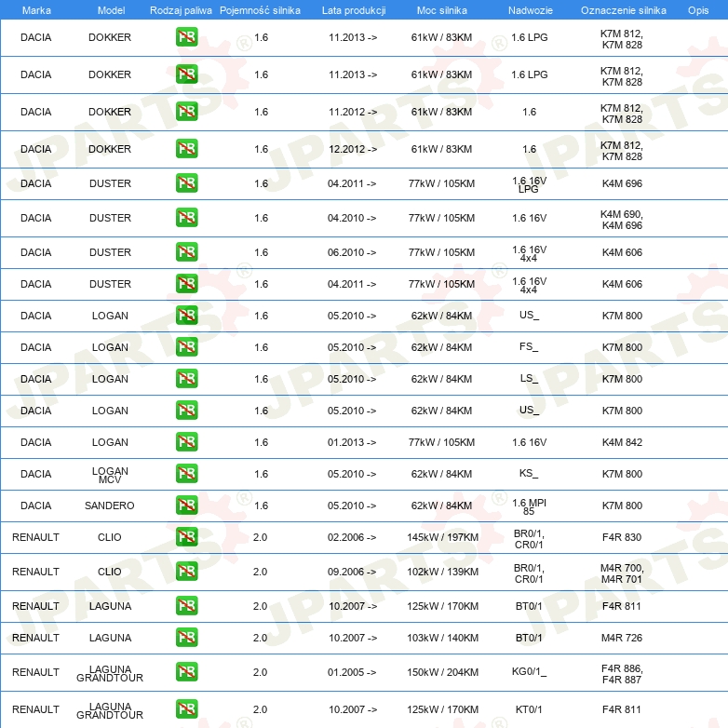Select the M4R 726 engine code cell
This screenshot has width=728, height=728.
[622, 638]
